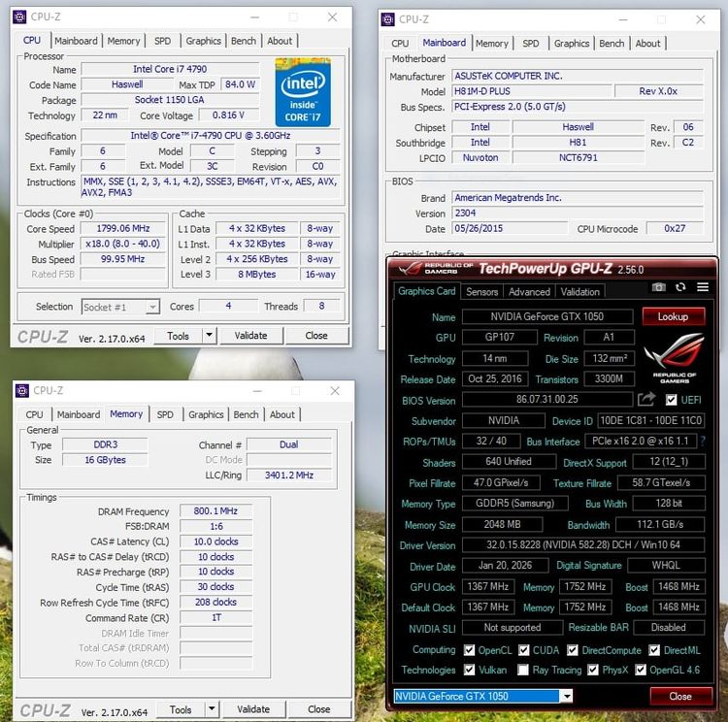Toggle the DirectML checkbox

click(654, 650)
